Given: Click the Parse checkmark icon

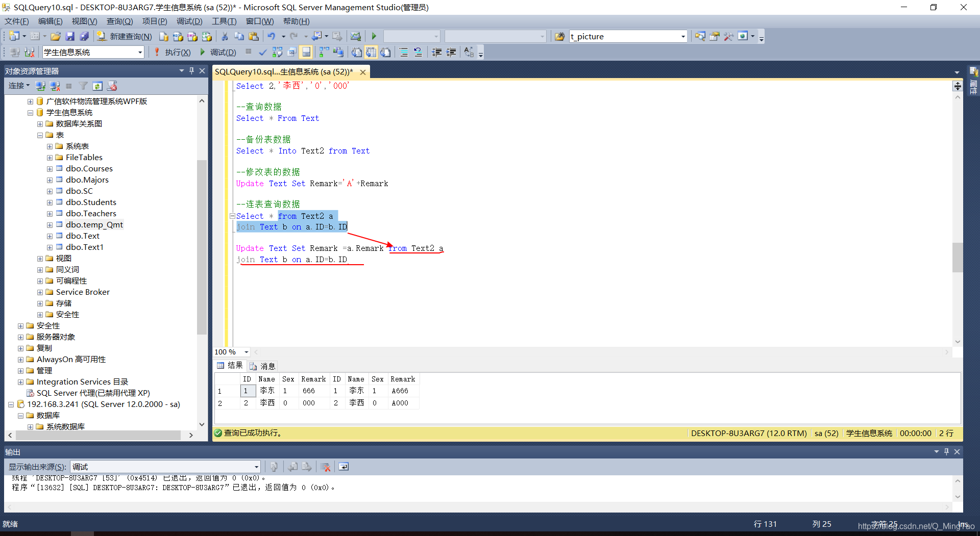Looking at the screenshot, I should click(262, 52).
